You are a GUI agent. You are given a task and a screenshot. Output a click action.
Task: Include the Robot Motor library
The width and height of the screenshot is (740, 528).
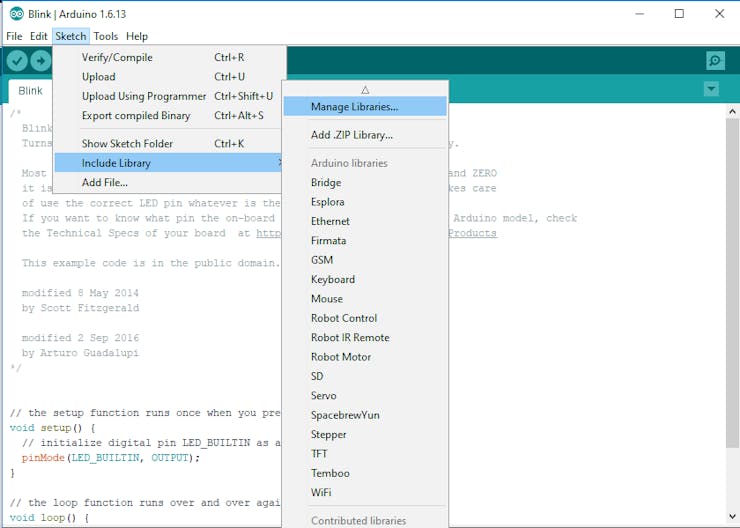[x=365, y=357]
